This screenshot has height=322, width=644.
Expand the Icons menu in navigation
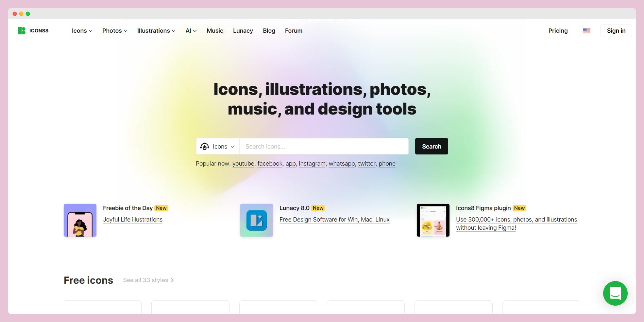[82, 31]
